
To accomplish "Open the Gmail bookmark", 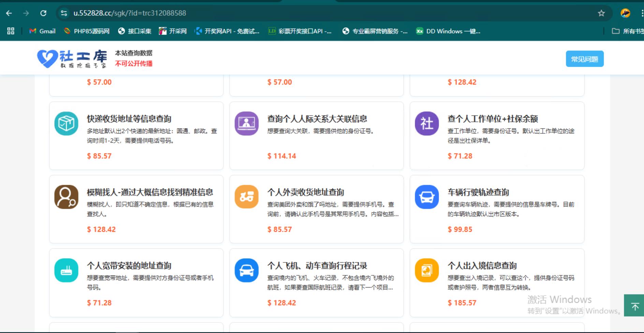I will (43, 31).
